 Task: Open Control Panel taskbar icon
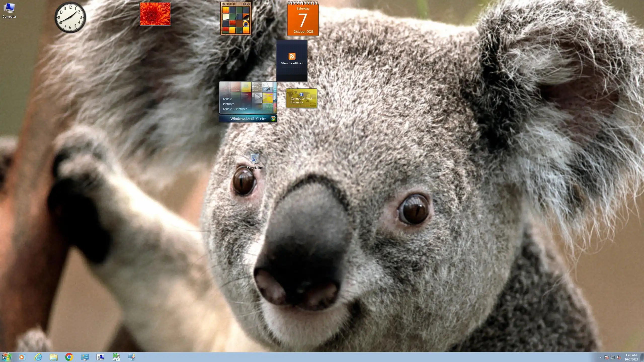(85, 357)
